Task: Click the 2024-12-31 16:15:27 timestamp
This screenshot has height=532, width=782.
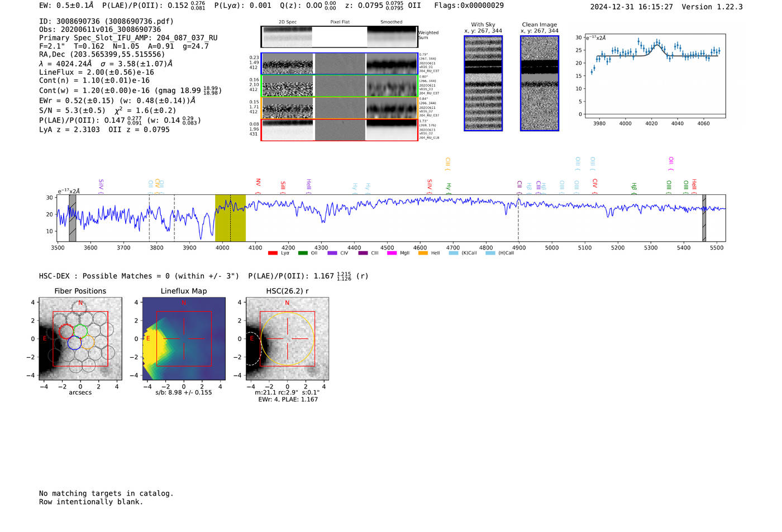Action: tap(631, 7)
